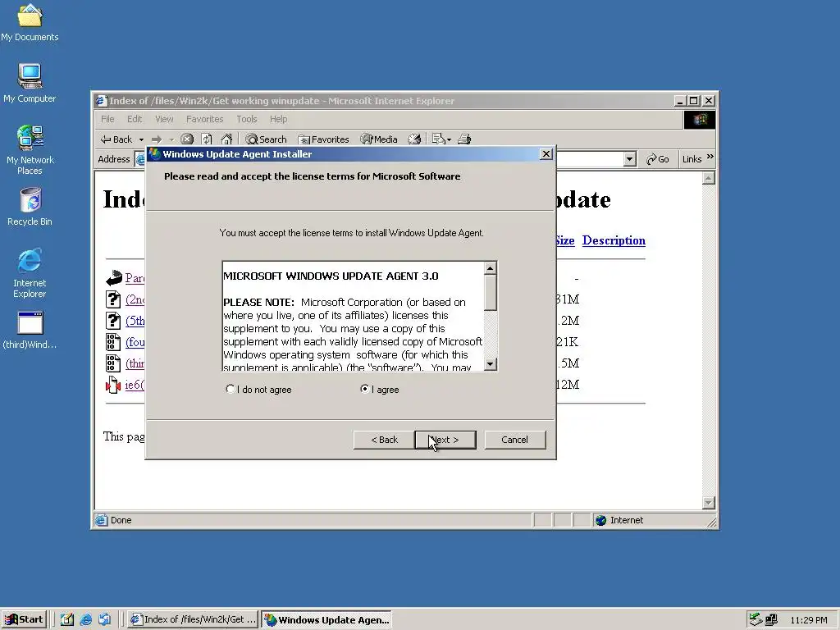Click IE page scrollbar down arrow
Image resolution: width=840 pixels, height=630 pixels.
coord(708,503)
